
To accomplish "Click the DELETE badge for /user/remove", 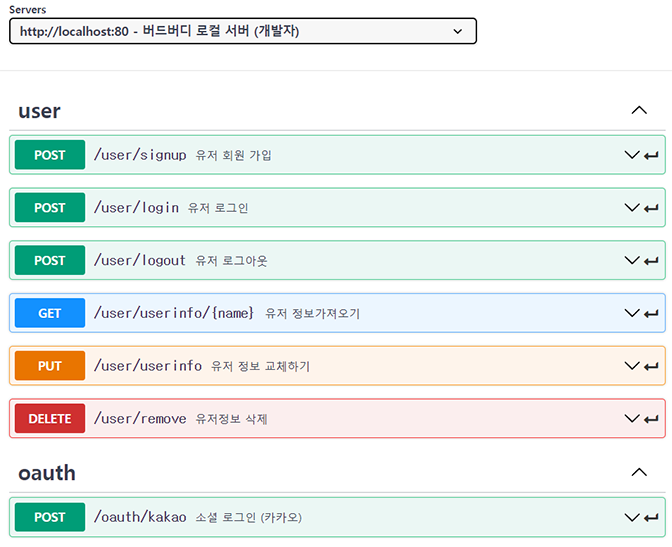I will click(50, 418).
